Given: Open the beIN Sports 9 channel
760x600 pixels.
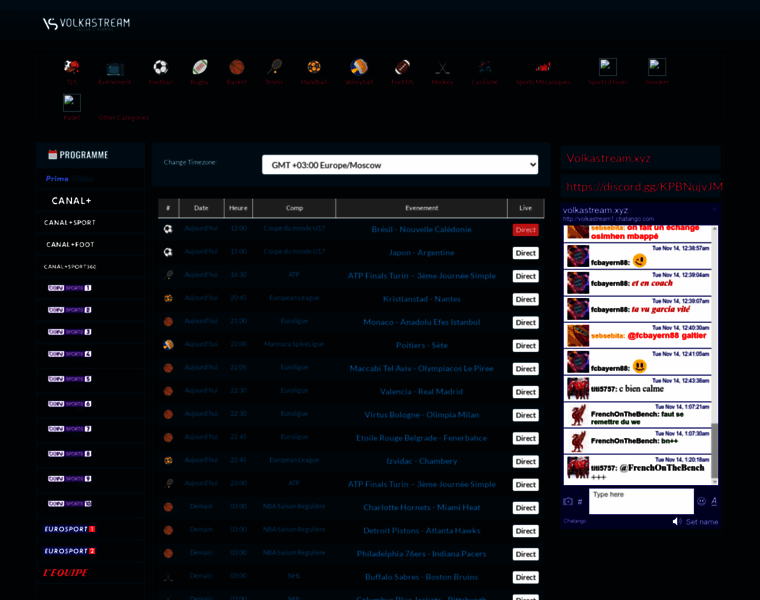Looking at the screenshot, I should click(69, 479).
